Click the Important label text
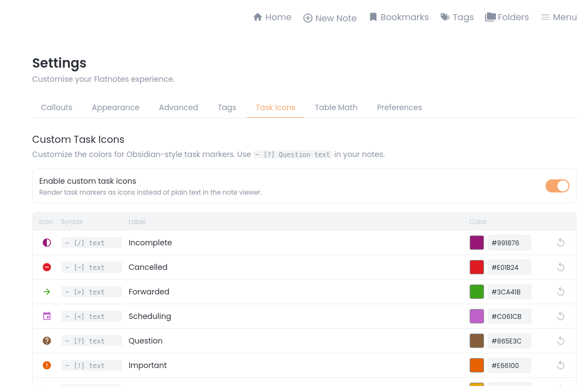588x392 pixels. (x=147, y=365)
